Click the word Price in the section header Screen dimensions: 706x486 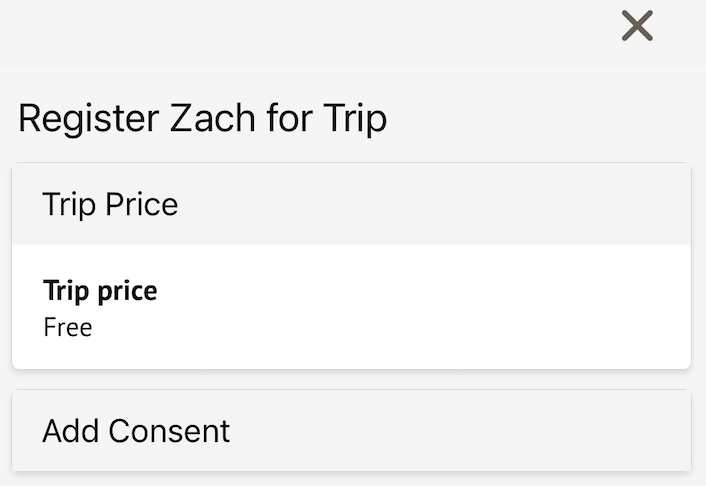click(x=144, y=205)
